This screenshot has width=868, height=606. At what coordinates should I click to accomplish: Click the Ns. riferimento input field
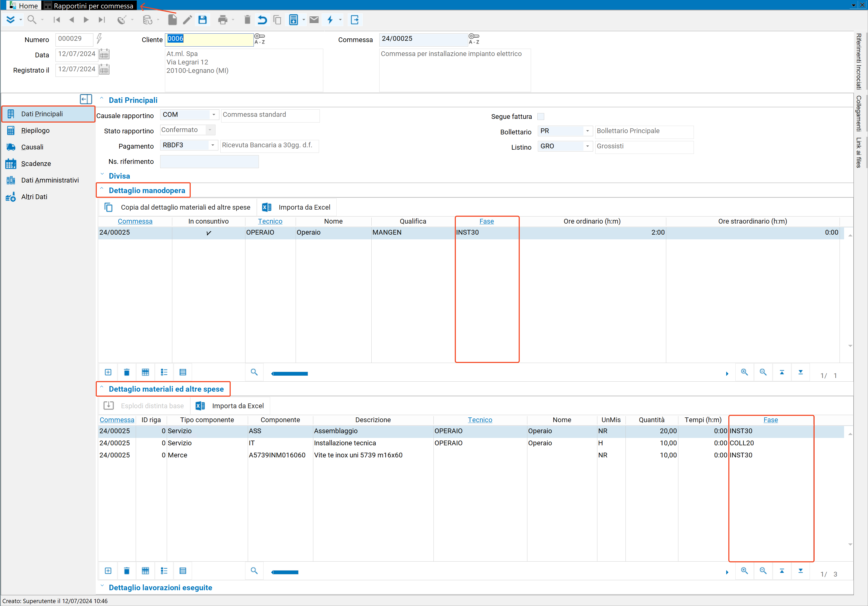[x=209, y=162]
